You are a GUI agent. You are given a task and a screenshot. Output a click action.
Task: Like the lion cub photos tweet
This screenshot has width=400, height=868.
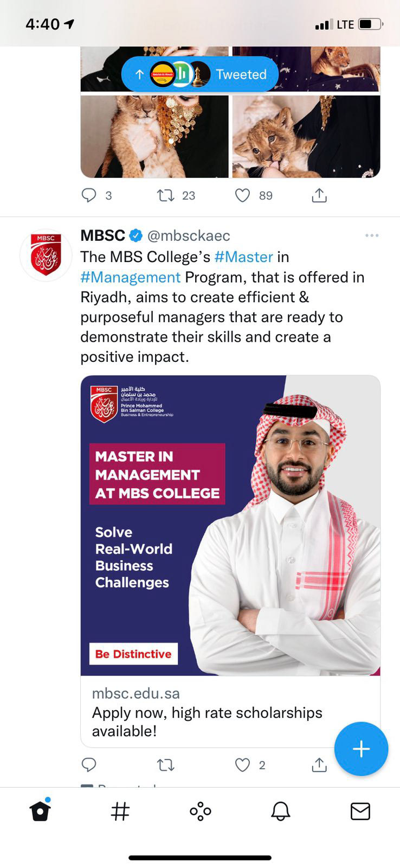[x=242, y=195]
